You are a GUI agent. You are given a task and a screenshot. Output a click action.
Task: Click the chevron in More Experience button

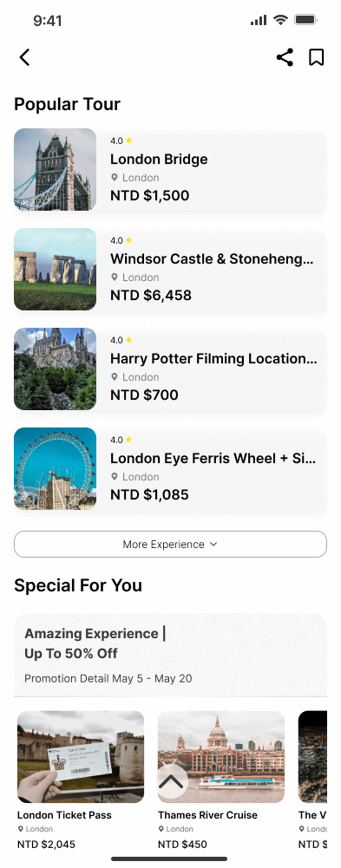213,545
